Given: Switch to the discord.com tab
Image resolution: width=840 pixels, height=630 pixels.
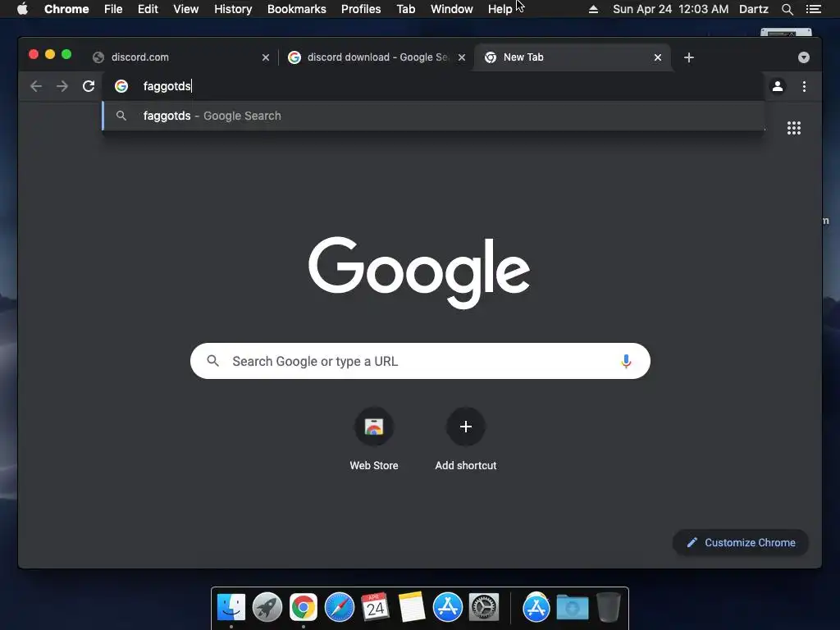Looking at the screenshot, I should click(181, 57).
